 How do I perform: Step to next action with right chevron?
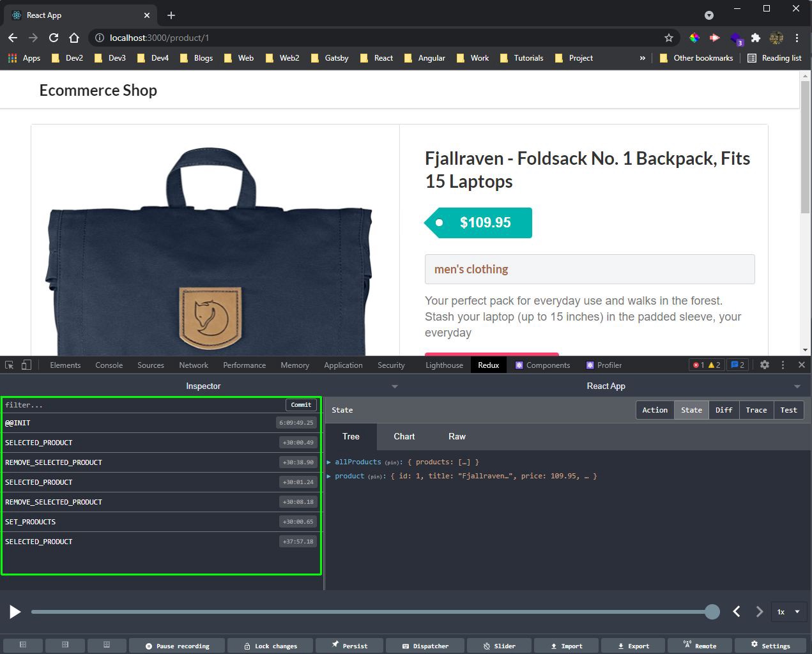[x=759, y=611]
